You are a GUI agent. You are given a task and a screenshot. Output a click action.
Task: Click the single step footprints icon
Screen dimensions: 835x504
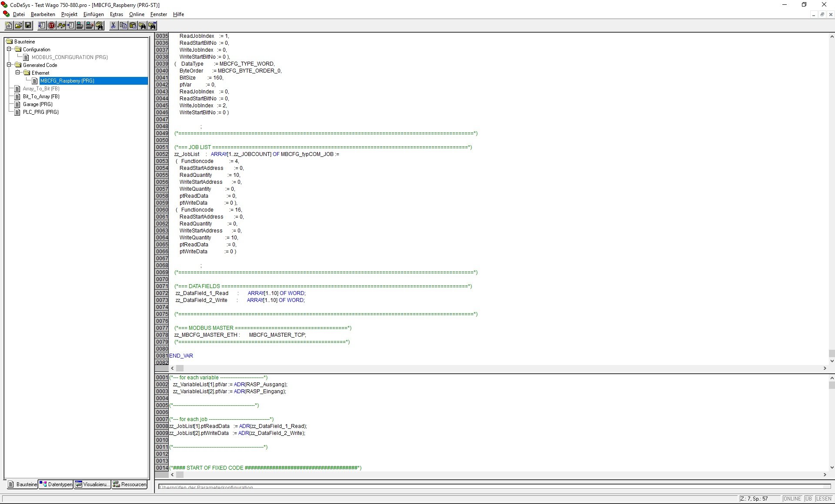61,26
